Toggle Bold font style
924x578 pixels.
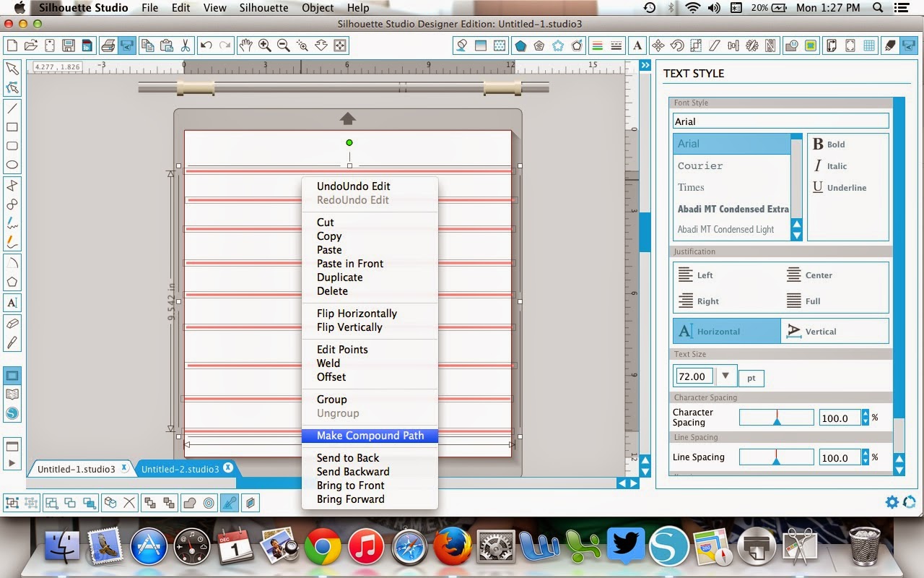[829, 144]
